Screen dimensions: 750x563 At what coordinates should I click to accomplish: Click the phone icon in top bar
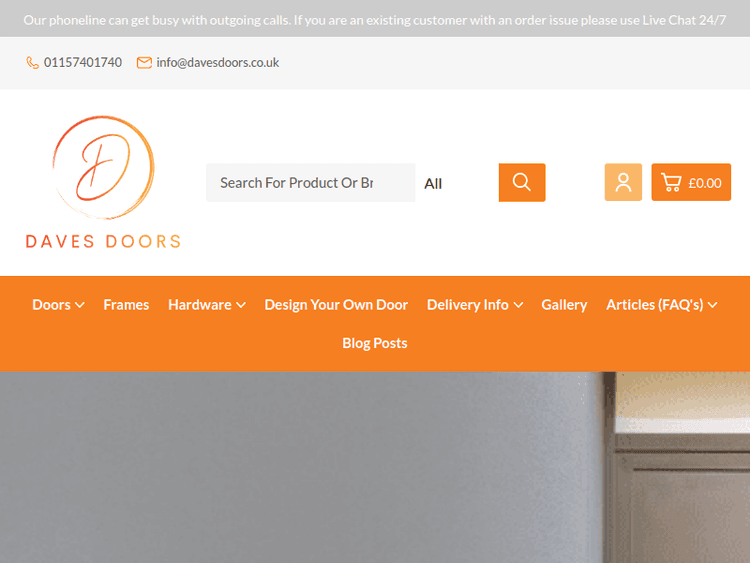point(33,62)
